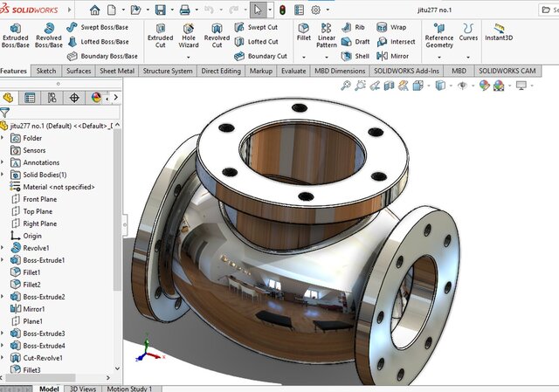Select the Linear Pattern tool
The image size is (559, 392).
point(326,36)
